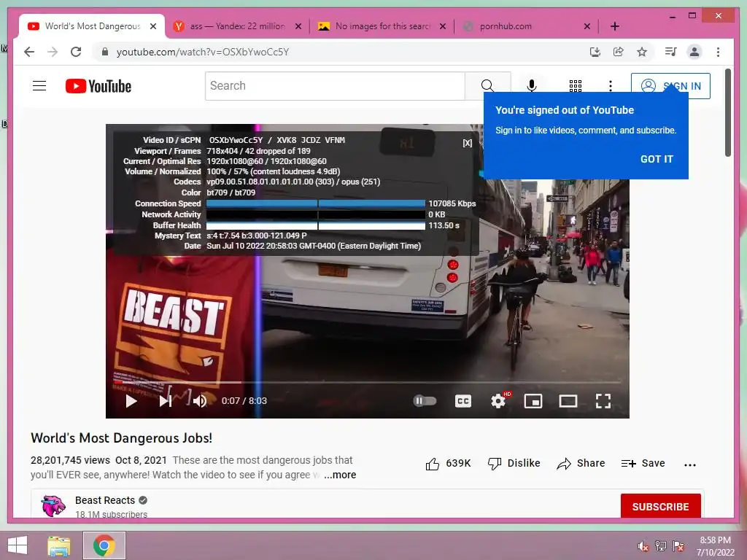
Task: Open Chrome profile avatar
Action: [x=694, y=52]
